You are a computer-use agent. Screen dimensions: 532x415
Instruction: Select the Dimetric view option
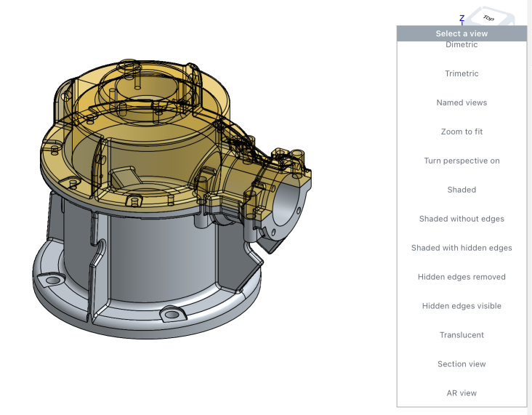pos(462,45)
